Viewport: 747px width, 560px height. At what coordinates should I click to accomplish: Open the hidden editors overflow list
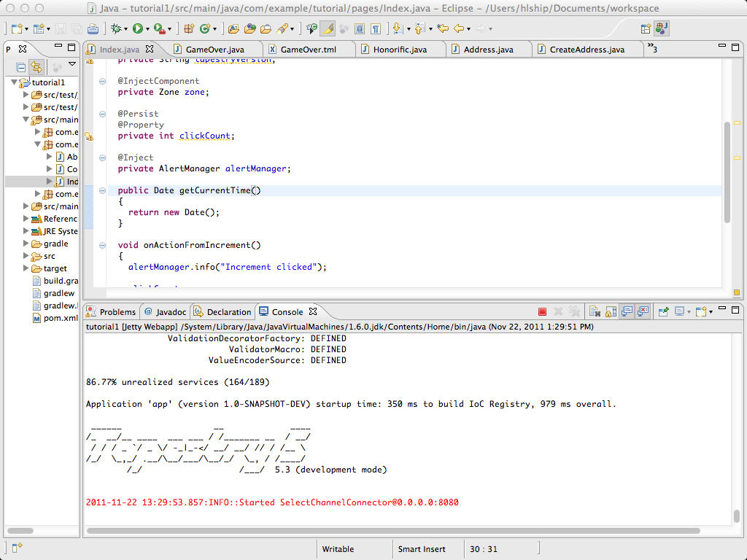(652, 48)
